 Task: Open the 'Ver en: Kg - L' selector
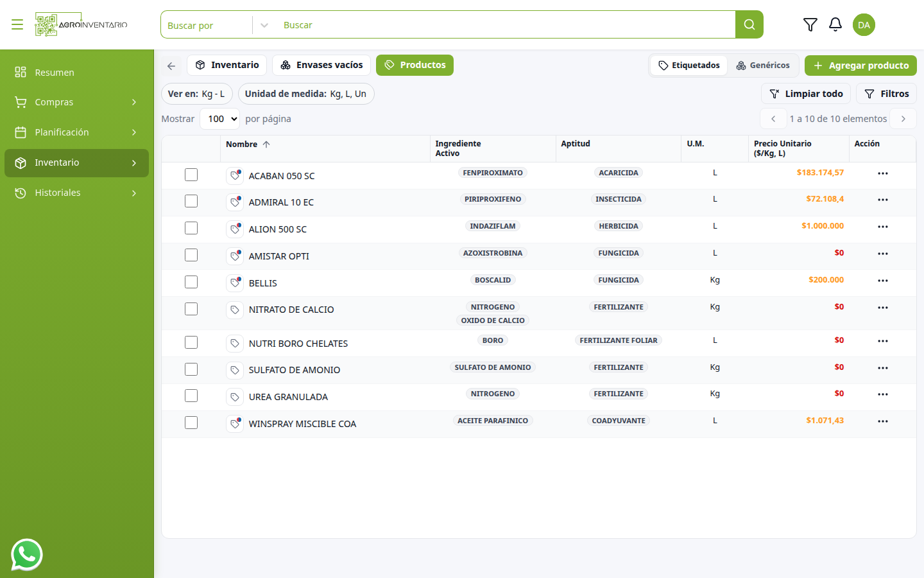click(196, 94)
